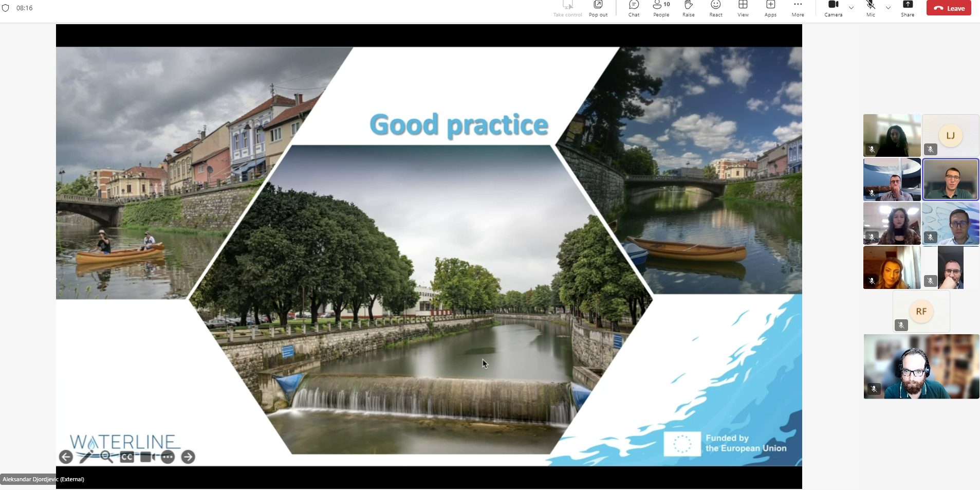Open slide show more options ellipsis

pyautogui.click(x=168, y=457)
